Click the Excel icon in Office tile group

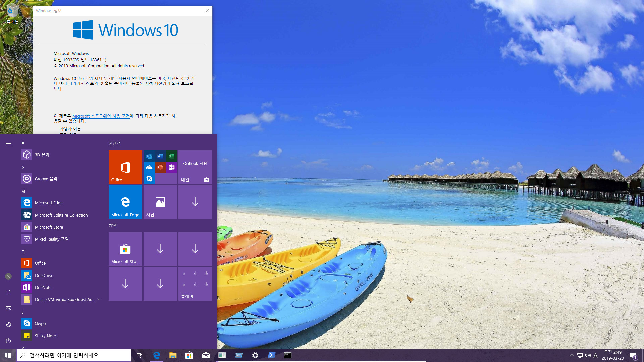(171, 156)
